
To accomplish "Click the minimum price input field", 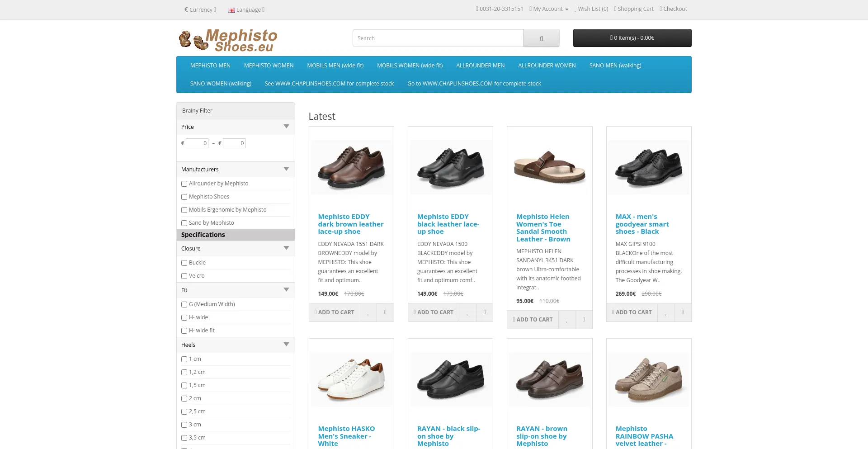I will [197, 143].
